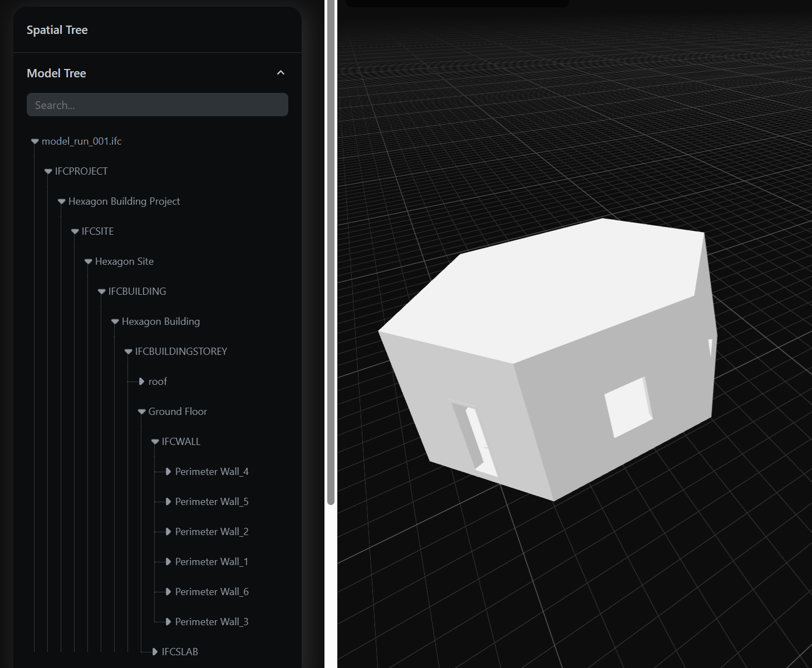812x668 pixels.
Task: Collapse the IFCBUILDING node arrow
Action: 102,292
